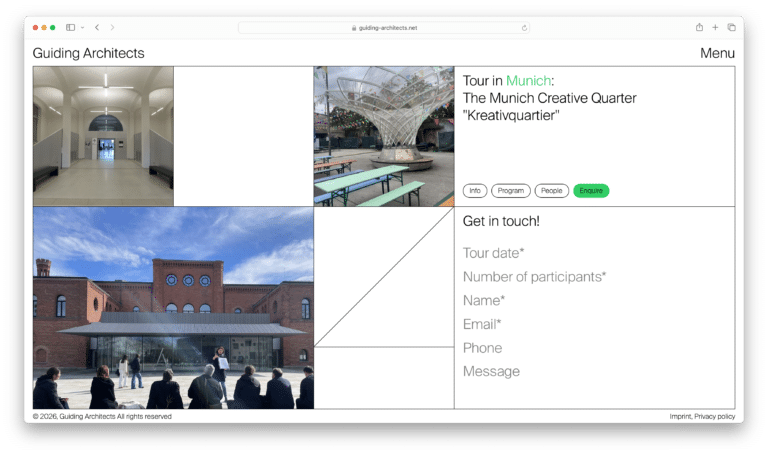Click the browser forward arrow
This screenshot has height=455, width=768.
(112, 27)
